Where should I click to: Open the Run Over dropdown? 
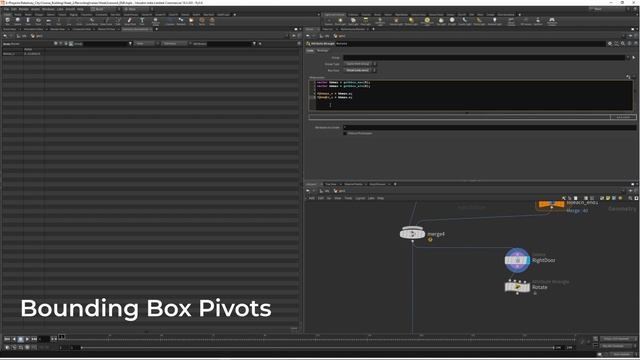[x=360, y=70]
